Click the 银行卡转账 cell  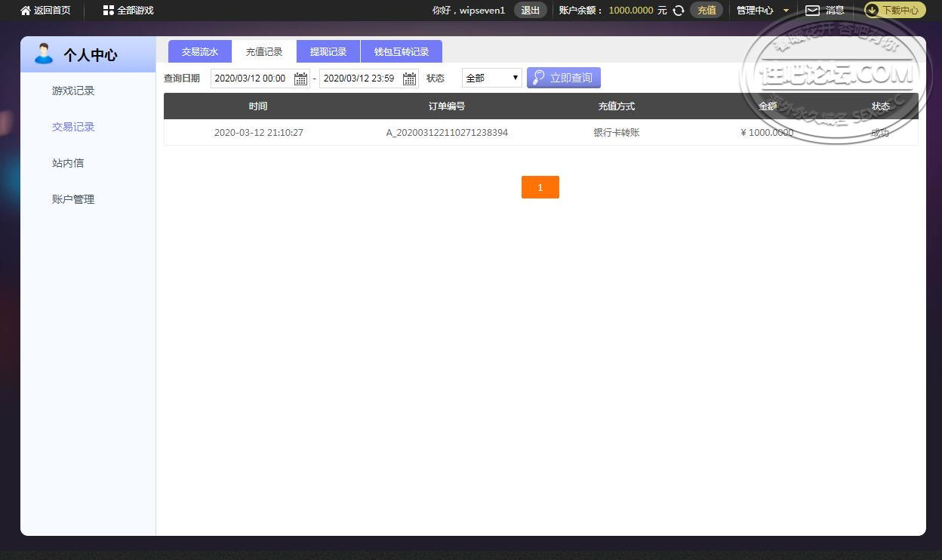pos(617,132)
